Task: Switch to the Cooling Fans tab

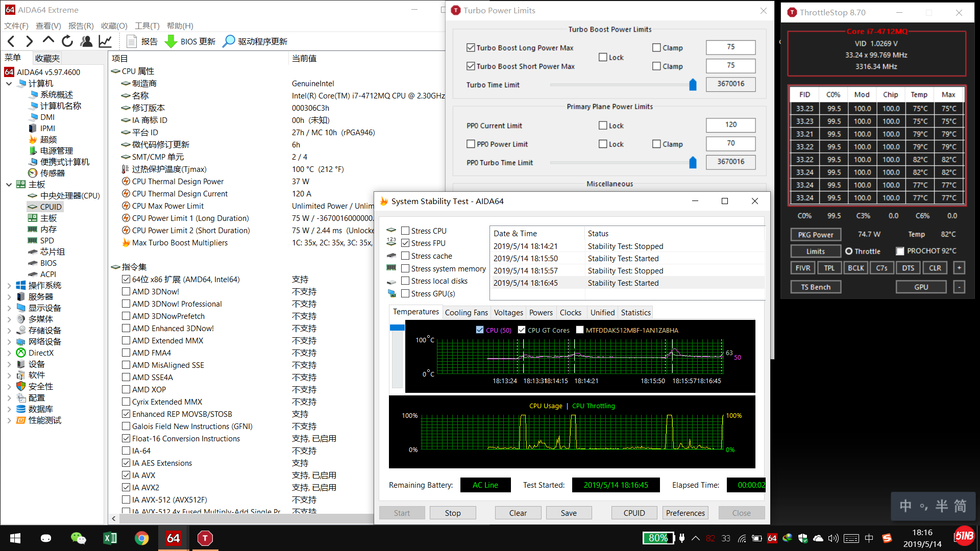Action: point(466,312)
